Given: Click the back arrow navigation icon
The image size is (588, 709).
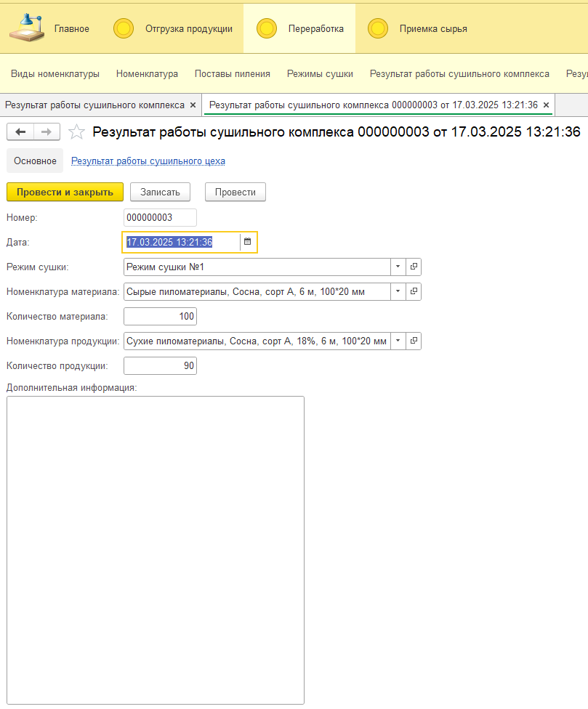Looking at the screenshot, I should pos(20,131).
